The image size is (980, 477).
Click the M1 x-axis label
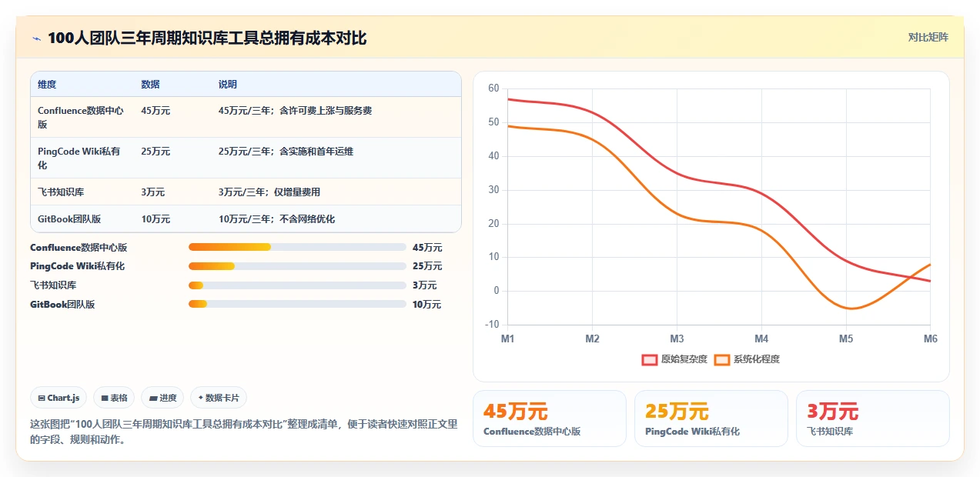[x=508, y=339]
